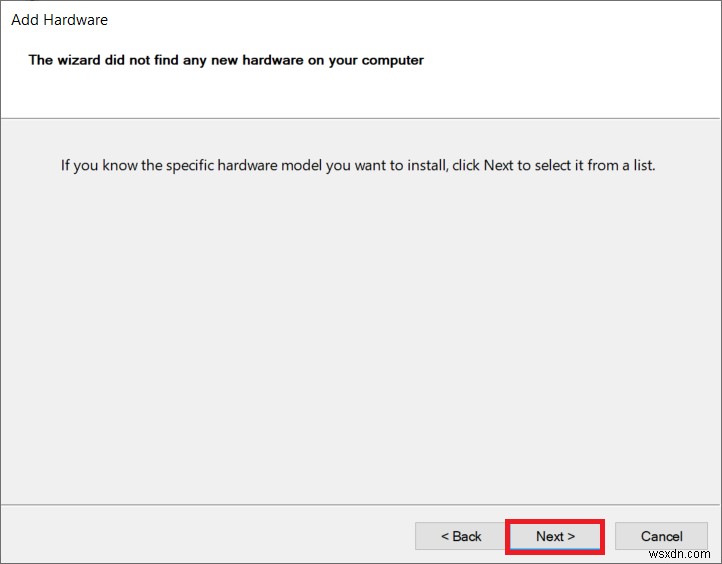Cancel the Add Hardware wizard
This screenshot has height=564, width=722.
point(661,536)
